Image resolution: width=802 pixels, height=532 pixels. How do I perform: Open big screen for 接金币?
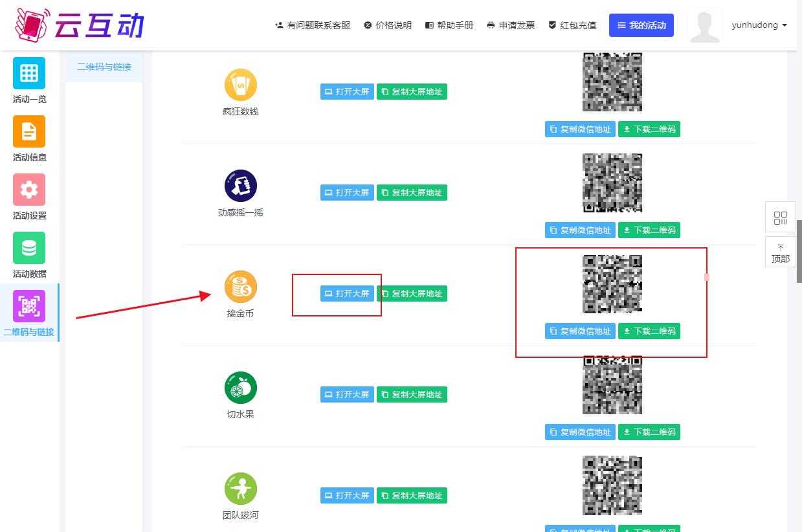[347, 294]
